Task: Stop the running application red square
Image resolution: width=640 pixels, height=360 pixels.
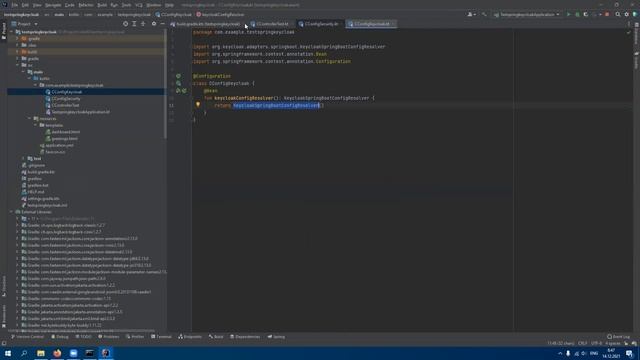Action: pos(607,14)
